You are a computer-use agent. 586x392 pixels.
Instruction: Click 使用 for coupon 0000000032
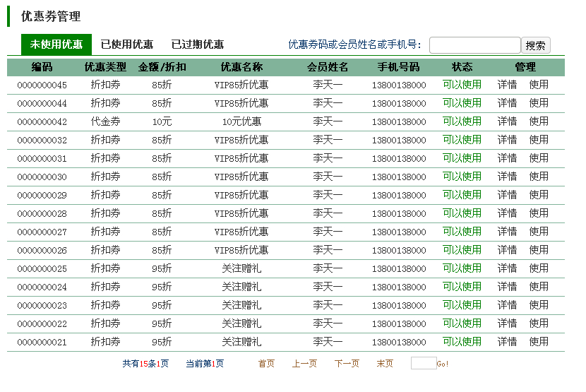539,140
